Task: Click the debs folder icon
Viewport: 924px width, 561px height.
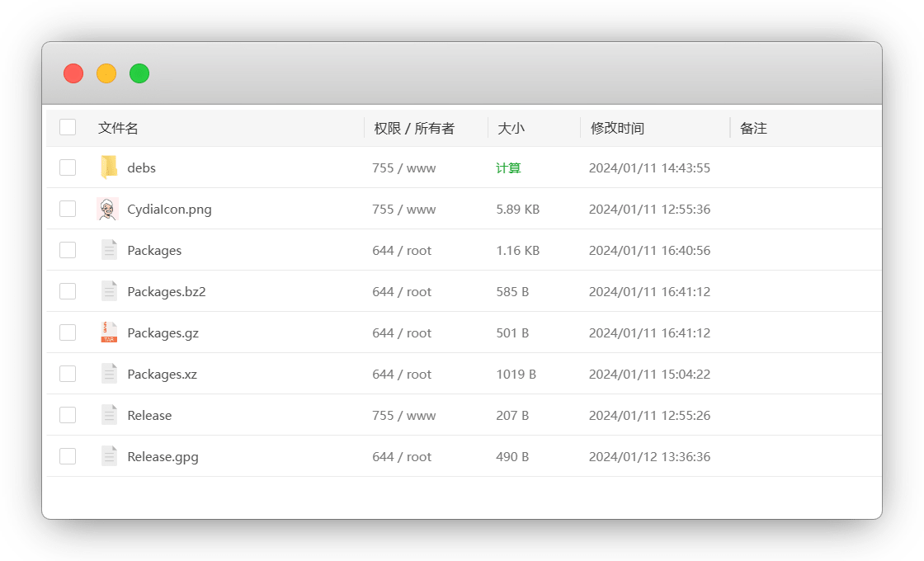Action: click(109, 167)
